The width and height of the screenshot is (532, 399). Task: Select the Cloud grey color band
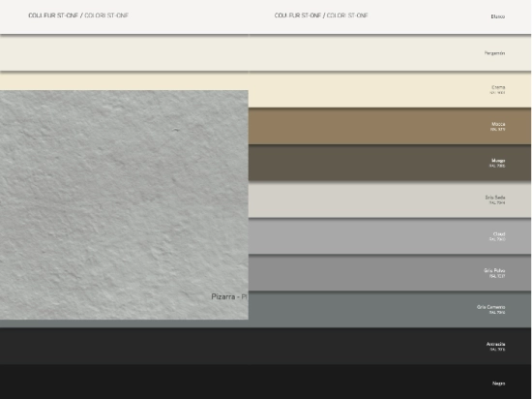[390, 236]
